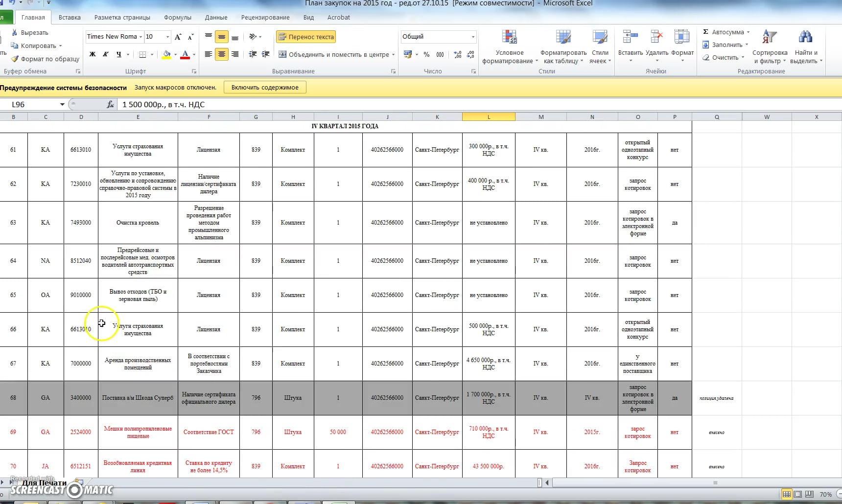Switch to the Данные tab
Image resolution: width=842 pixels, height=504 pixels.
pos(216,17)
